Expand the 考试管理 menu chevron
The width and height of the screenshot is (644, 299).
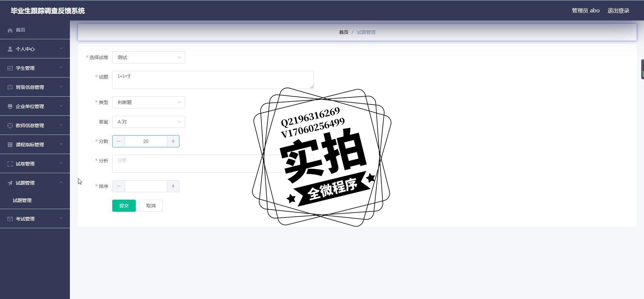pyautogui.click(x=61, y=218)
